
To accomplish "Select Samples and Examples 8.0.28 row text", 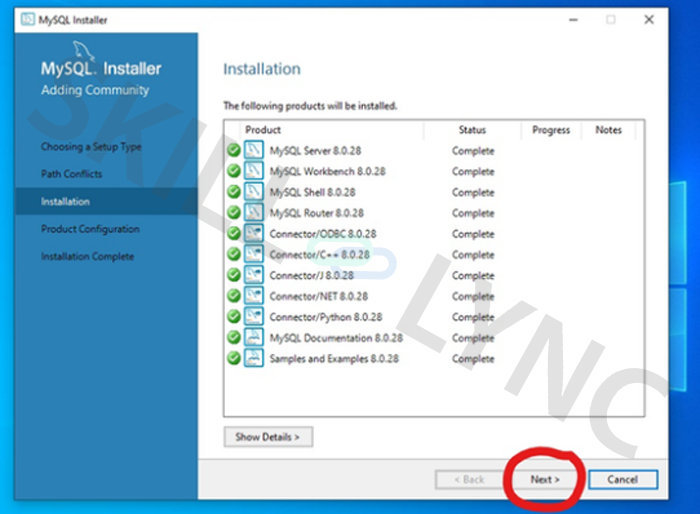I will tap(334, 358).
